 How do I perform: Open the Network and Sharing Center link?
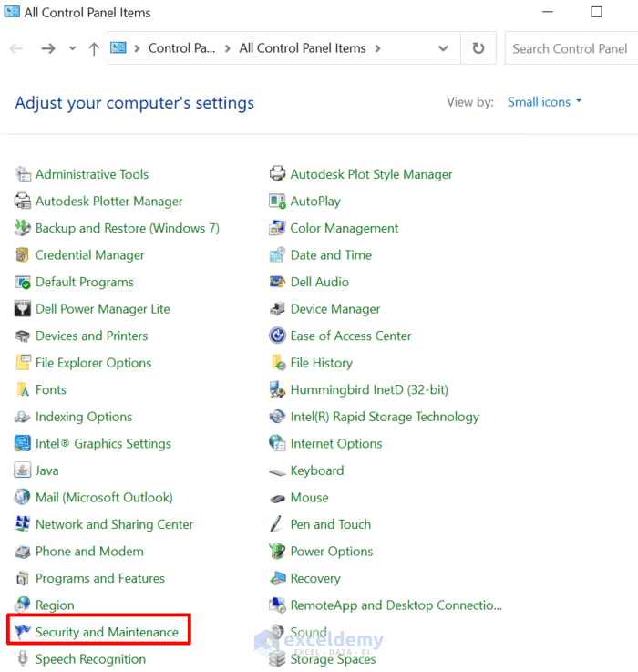(115, 524)
